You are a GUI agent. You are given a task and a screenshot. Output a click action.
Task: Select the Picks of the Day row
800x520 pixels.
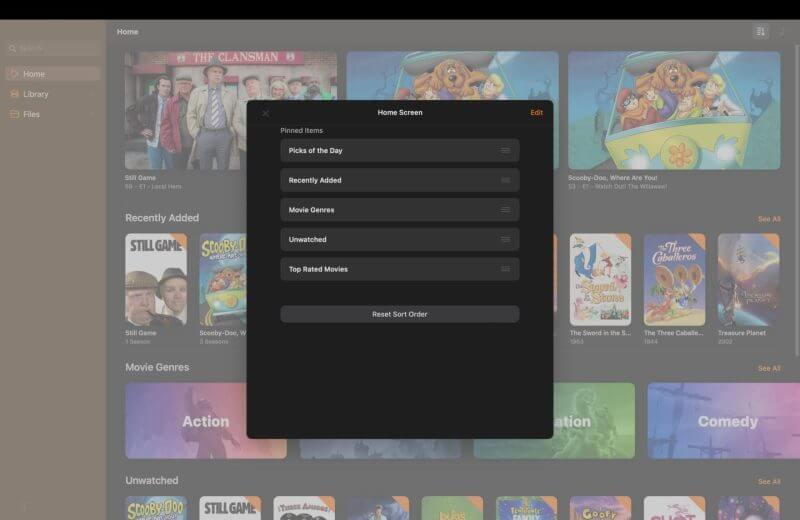[x=400, y=151]
